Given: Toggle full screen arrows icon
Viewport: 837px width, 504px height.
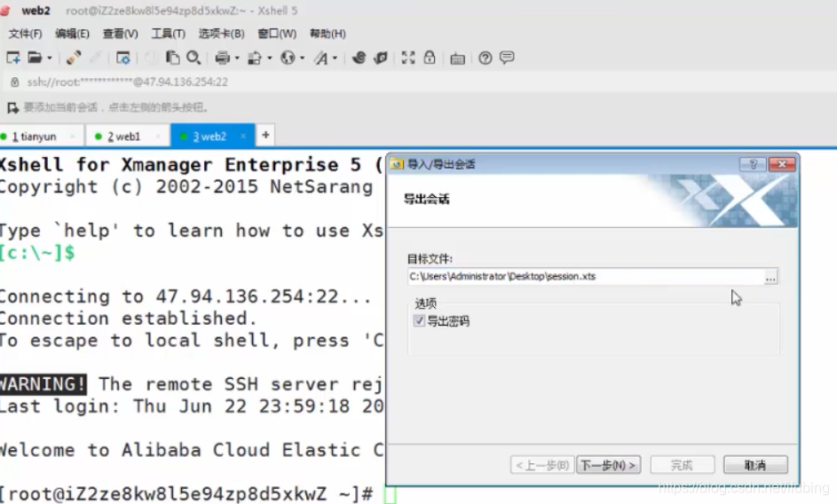Looking at the screenshot, I should (x=408, y=57).
